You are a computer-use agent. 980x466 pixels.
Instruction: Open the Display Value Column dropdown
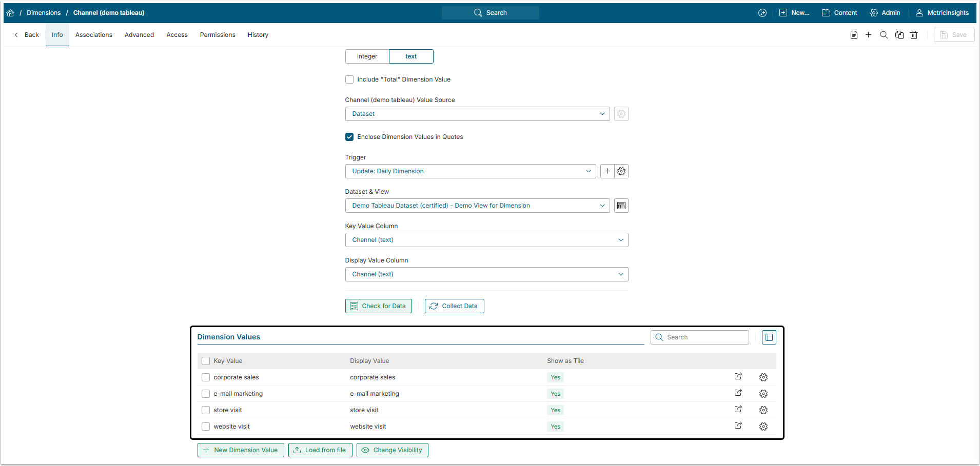486,274
